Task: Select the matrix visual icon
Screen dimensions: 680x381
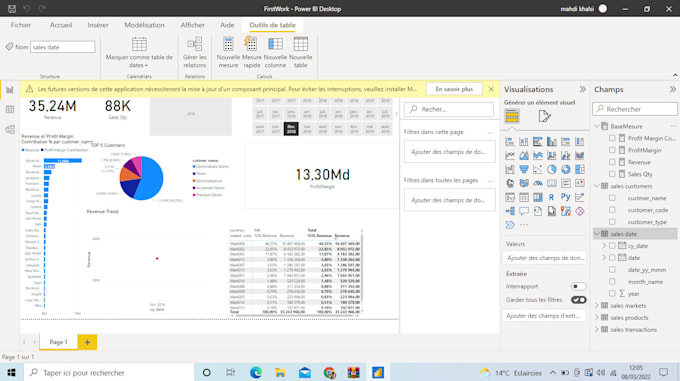Action: point(538,197)
